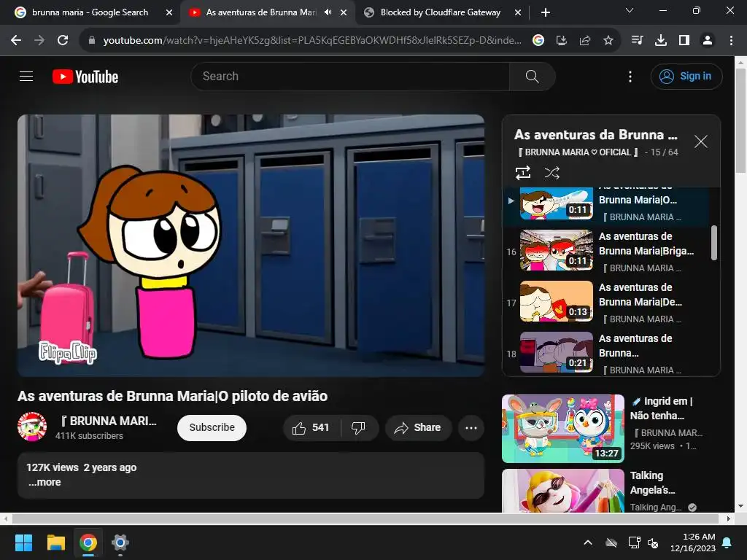Click the playlist panel scrollbar
Image resolution: width=747 pixels, height=560 pixels.
(713, 243)
